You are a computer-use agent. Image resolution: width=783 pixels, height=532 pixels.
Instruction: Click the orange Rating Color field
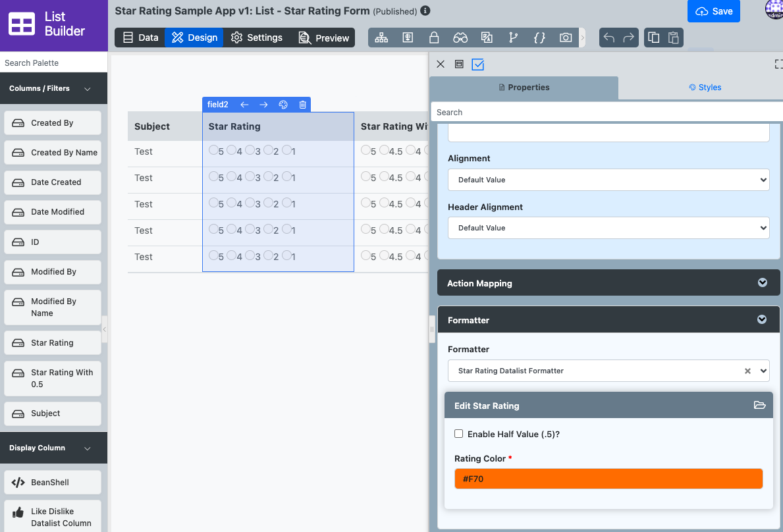click(608, 479)
